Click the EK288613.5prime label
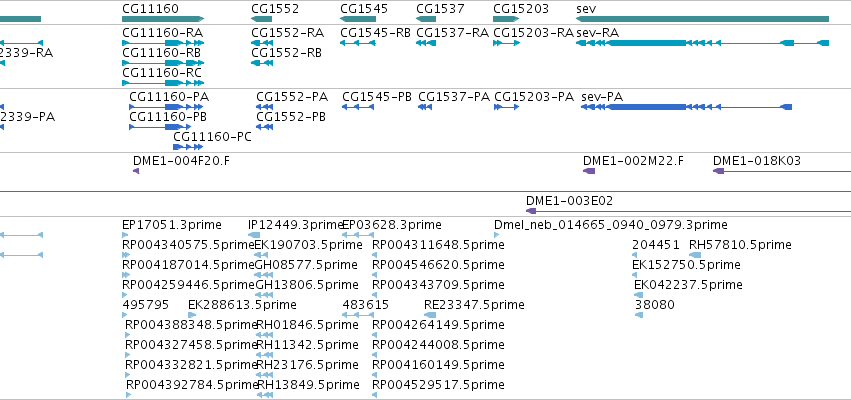 pos(242,305)
